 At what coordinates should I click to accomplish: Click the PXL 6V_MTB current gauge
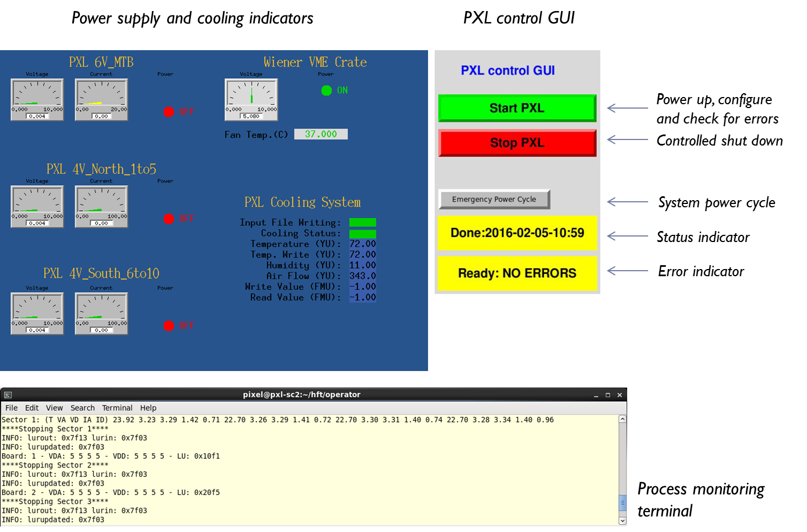(x=101, y=99)
